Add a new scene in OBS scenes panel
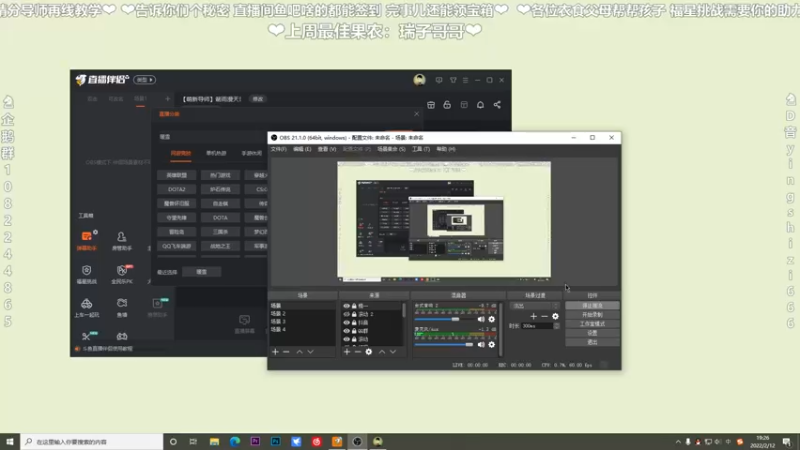 [276, 352]
